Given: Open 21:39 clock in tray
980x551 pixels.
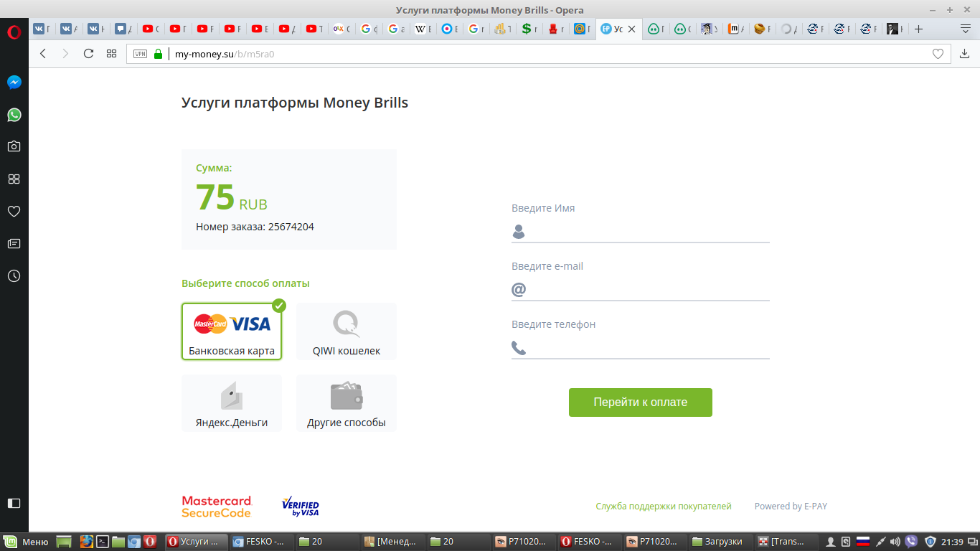Looking at the screenshot, I should pyautogui.click(x=953, y=542).
